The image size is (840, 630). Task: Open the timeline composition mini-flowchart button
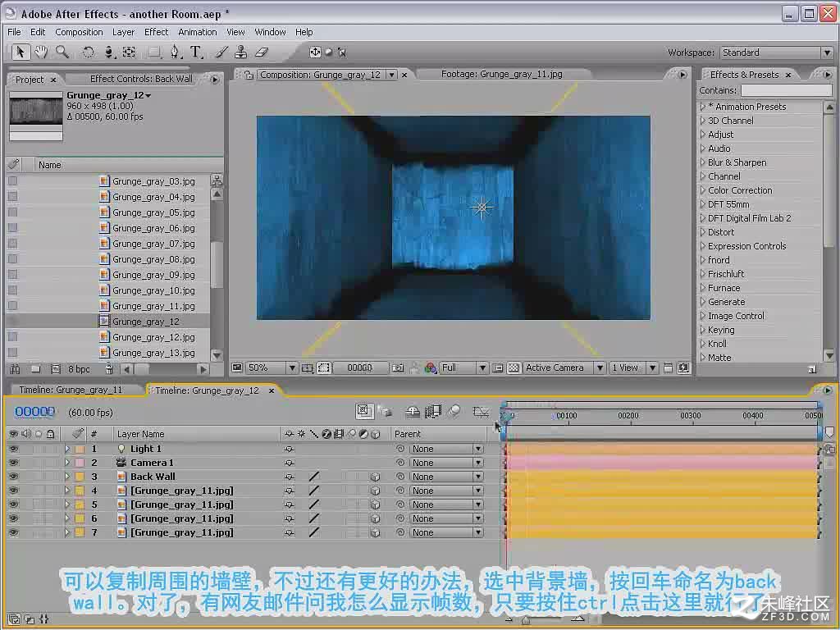pyautogui.click(x=363, y=412)
